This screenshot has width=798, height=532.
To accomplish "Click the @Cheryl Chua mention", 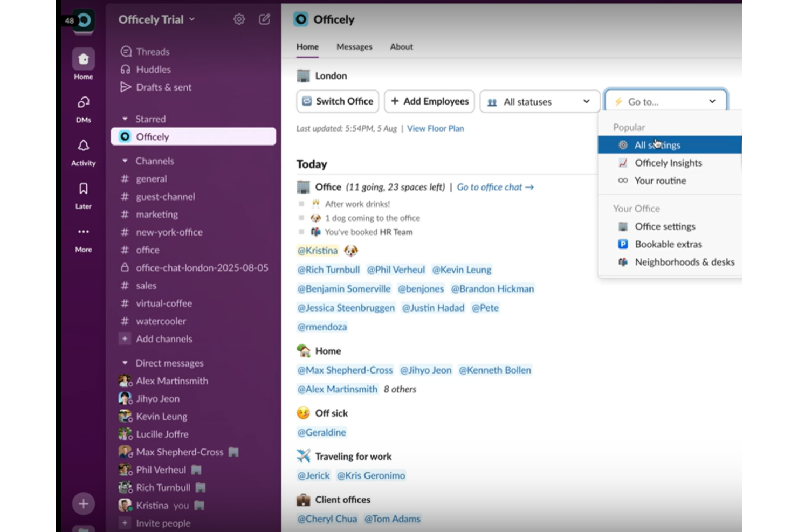I will pos(327,519).
